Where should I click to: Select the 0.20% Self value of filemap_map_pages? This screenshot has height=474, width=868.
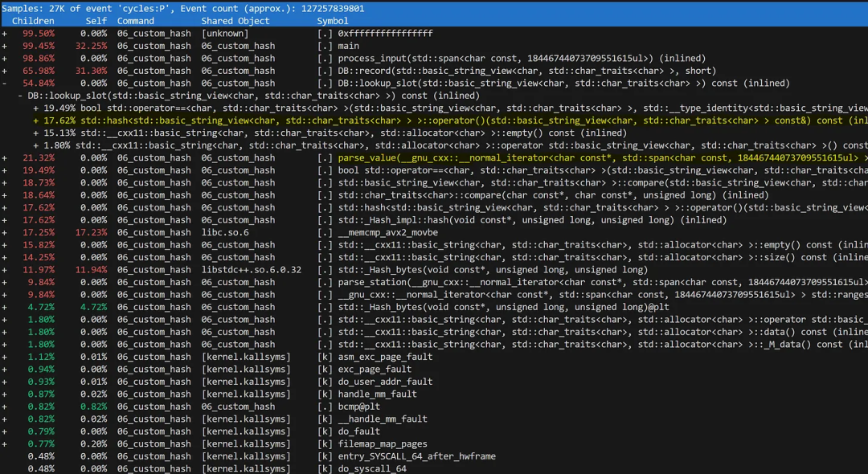(x=94, y=444)
